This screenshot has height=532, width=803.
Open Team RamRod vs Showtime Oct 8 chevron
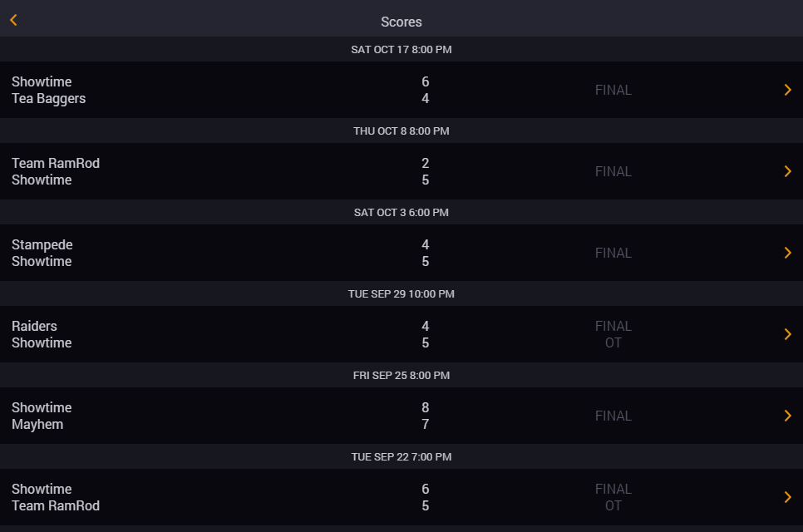788,171
